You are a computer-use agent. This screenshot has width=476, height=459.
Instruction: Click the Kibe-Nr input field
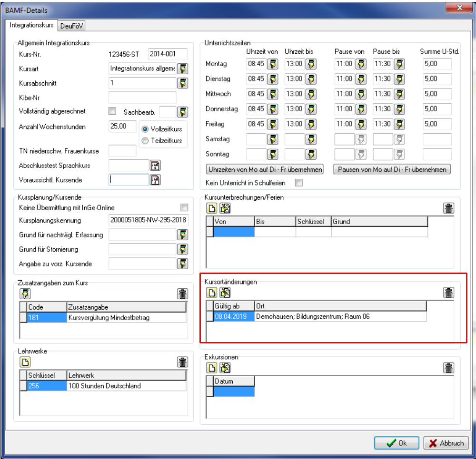pyautogui.click(x=142, y=98)
